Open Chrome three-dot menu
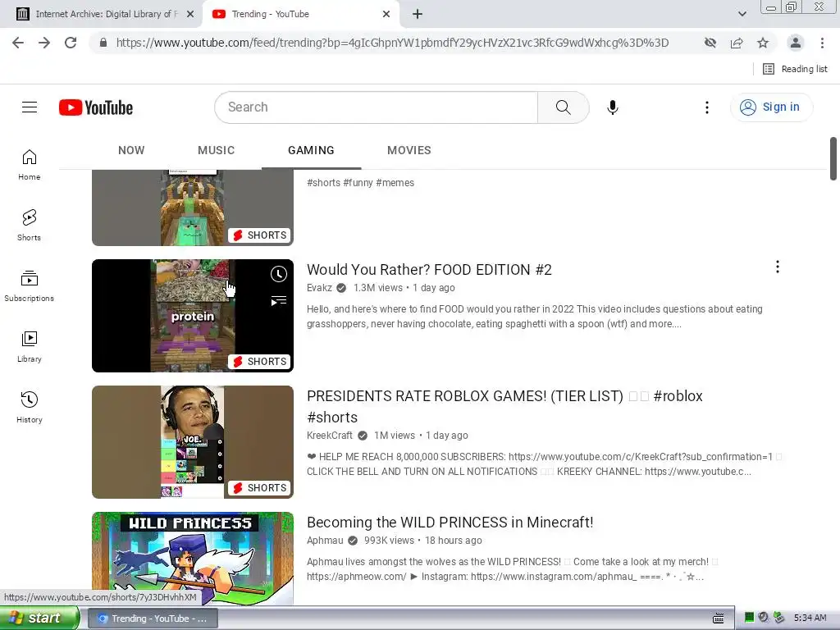Viewport: 840px width, 630px height. (822, 43)
